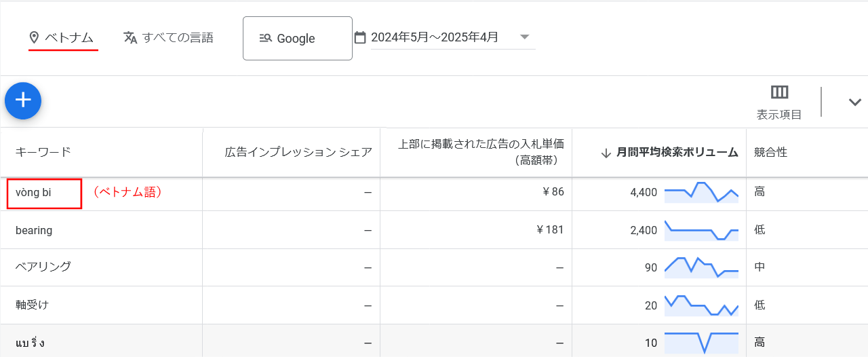
Task: Open the date range dropdown arrow
Action: pyautogui.click(x=524, y=37)
